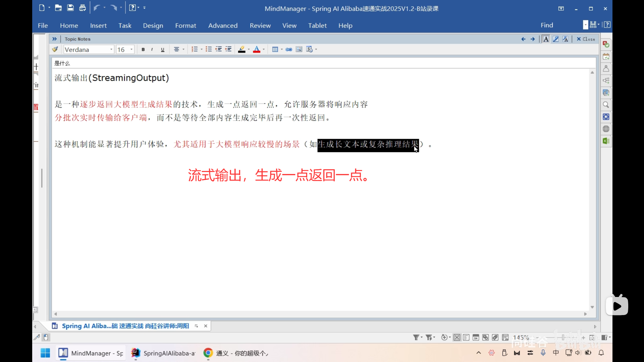Insert an image into the note

299,49
